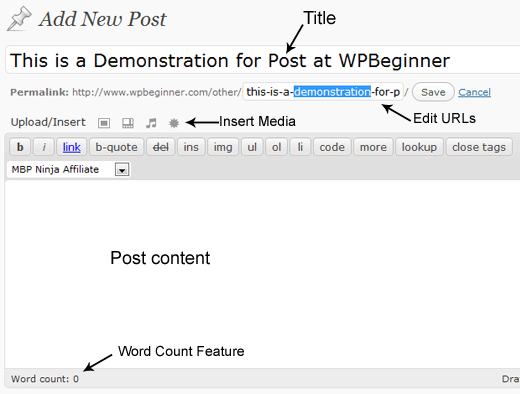Click the Add Video icon beside Upload/Insert
The image size is (520, 394).
coord(128,123)
